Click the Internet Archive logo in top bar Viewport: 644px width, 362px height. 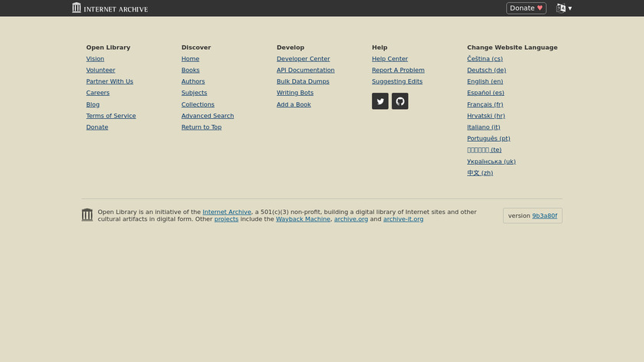[x=110, y=8]
